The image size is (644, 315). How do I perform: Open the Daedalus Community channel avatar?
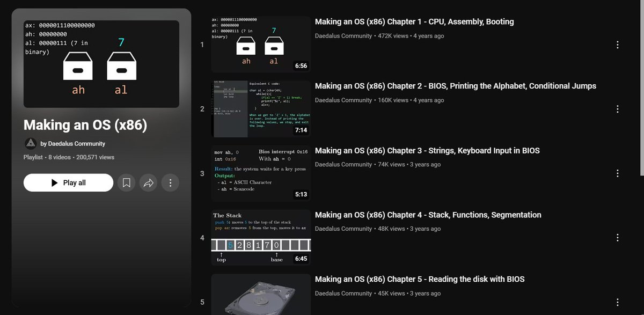tap(31, 143)
